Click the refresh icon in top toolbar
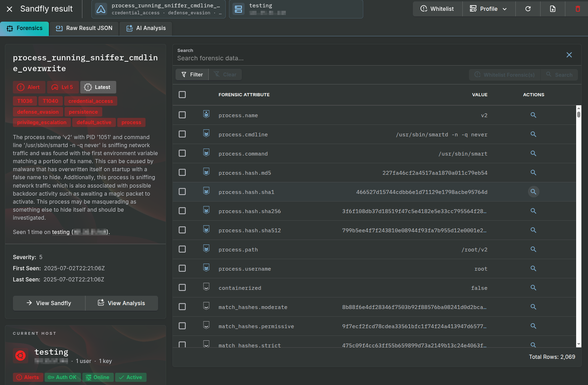The image size is (588, 385). tap(528, 9)
